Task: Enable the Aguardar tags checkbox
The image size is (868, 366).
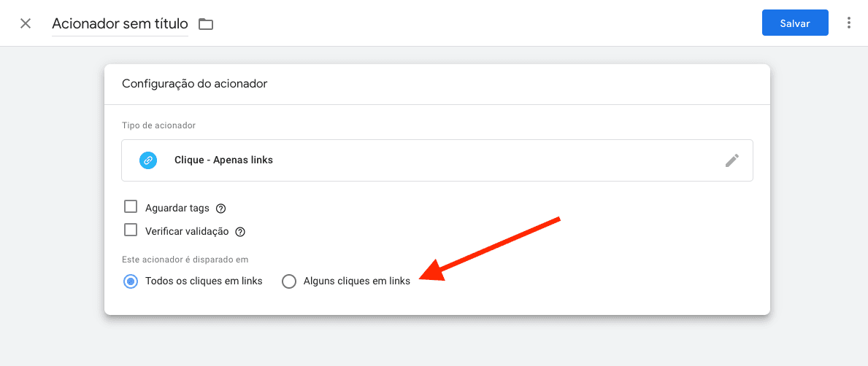Action: [131, 207]
